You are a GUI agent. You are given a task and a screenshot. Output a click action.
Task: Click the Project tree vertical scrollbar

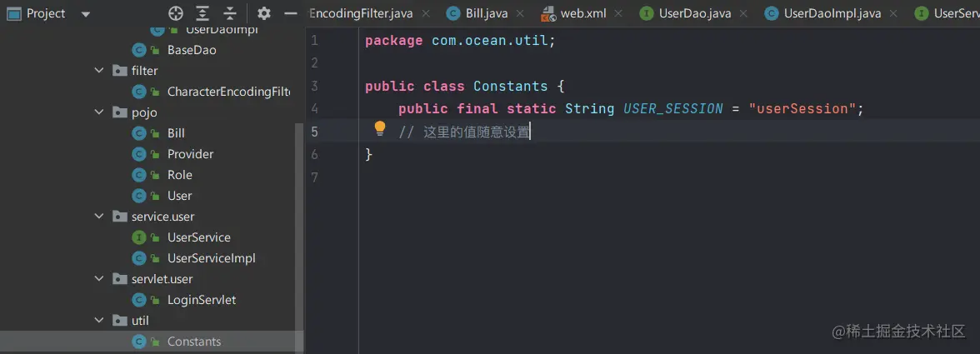[x=298, y=237]
